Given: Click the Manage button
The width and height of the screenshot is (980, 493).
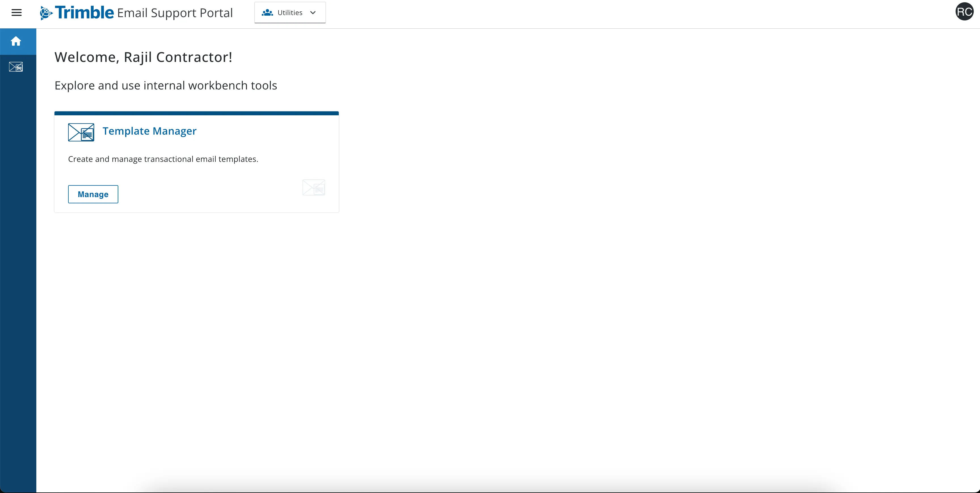Looking at the screenshot, I should pos(93,194).
